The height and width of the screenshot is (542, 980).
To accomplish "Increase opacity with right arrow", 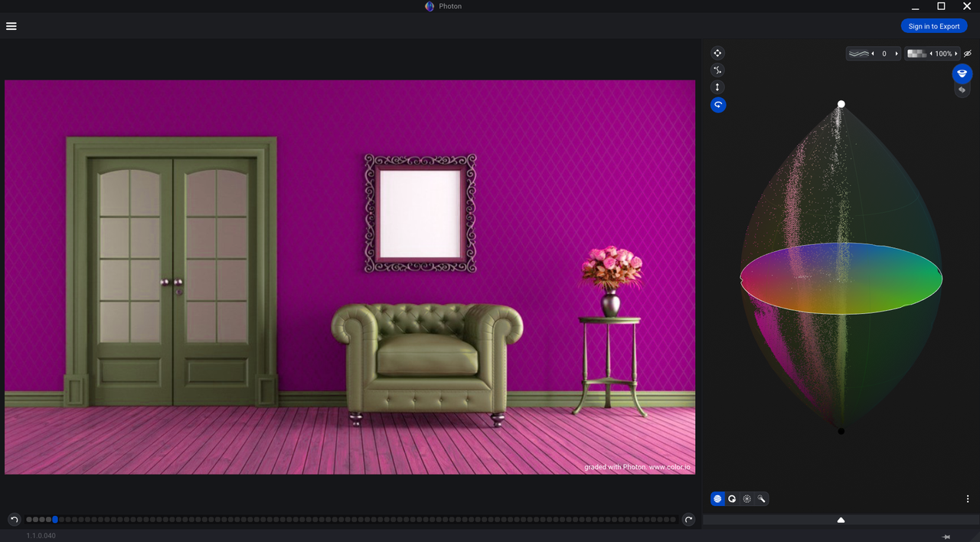I will click(x=956, y=54).
